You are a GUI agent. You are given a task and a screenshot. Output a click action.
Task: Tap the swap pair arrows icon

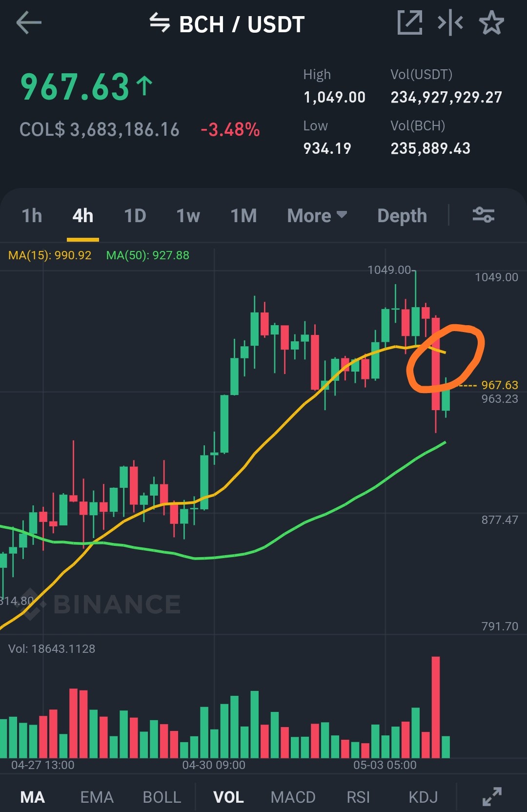point(160,22)
